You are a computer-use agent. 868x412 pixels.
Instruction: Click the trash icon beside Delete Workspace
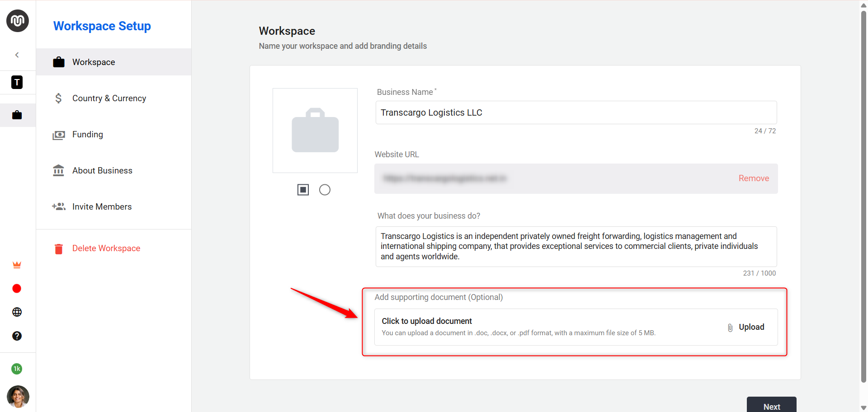(x=59, y=249)
